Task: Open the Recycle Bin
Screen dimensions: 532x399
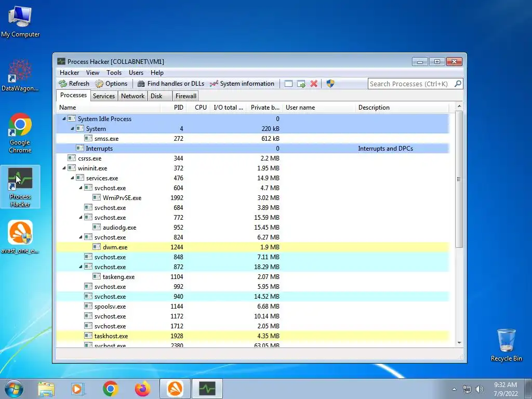Action: coord(506,345)
